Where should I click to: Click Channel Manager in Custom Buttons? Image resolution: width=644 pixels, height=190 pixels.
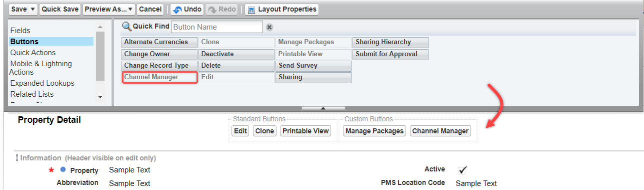440,131
